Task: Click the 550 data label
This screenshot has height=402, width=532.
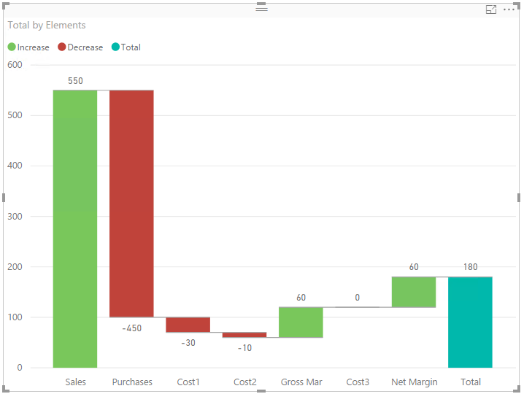Action: (x=75, y=81)
